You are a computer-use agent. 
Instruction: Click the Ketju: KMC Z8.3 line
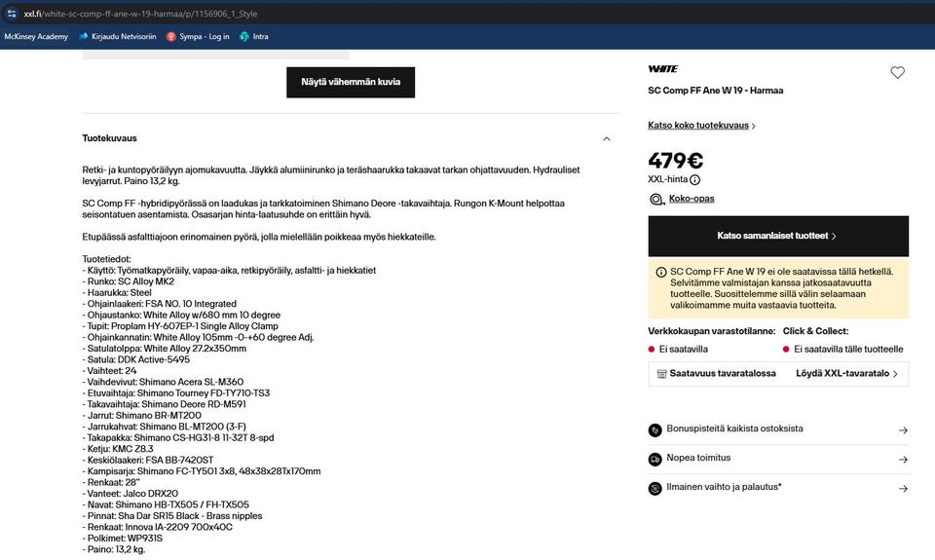pyautogui.click(x=118, y=449)
